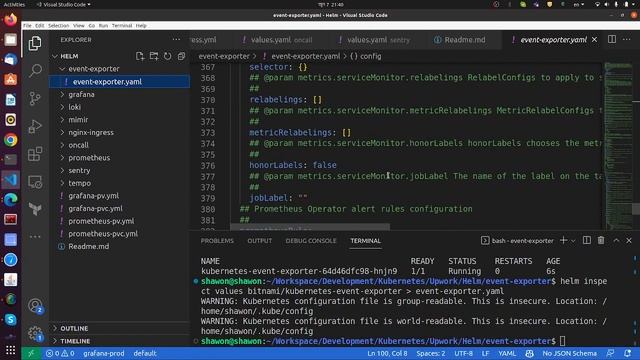Split the editor right
The width and height of the screenshot is (640, 360).
[x=612, y=39]
